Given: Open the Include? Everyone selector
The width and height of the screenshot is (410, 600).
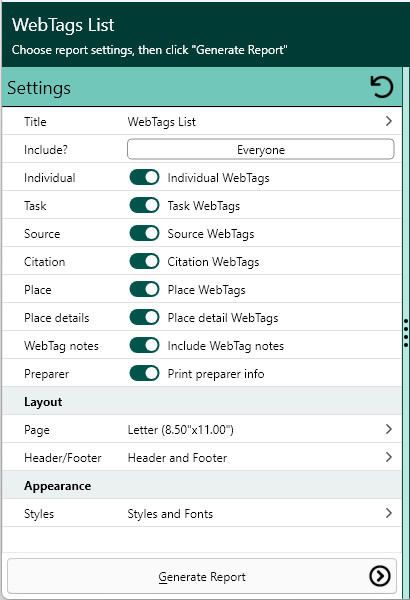Looking at the screenshot, I should pyautogui.click(x=261, y=149).
